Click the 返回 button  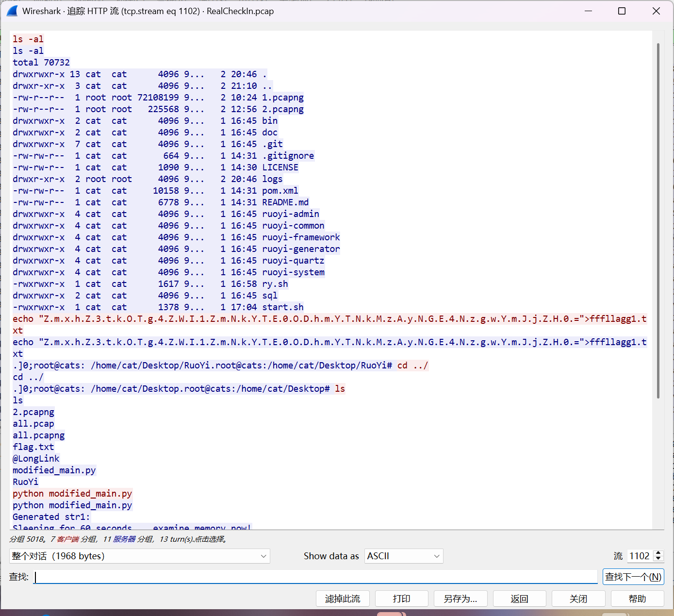[520, 599]
